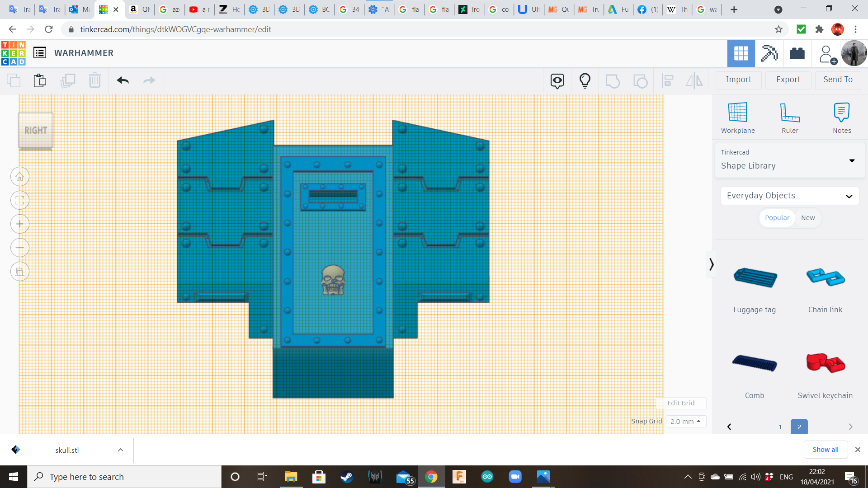Click the Paste icon in toolbar
The height and width of the screenshot is (488, 868).
click(40, 80)
